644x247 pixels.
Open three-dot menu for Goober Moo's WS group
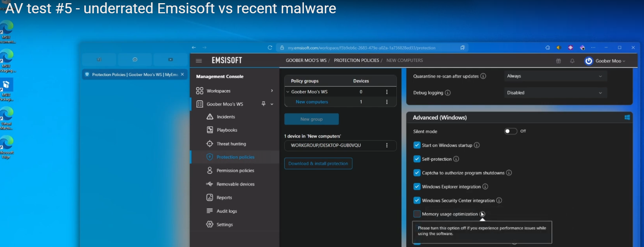387,92
